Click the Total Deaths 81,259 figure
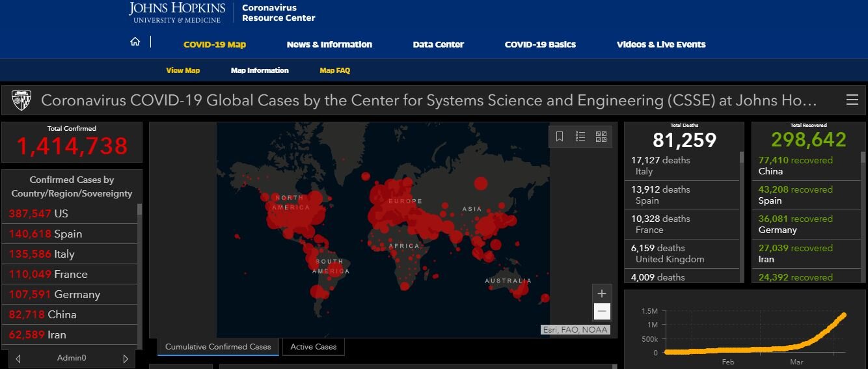This screenshot has height=369, width=868. [x=684, y=140]
